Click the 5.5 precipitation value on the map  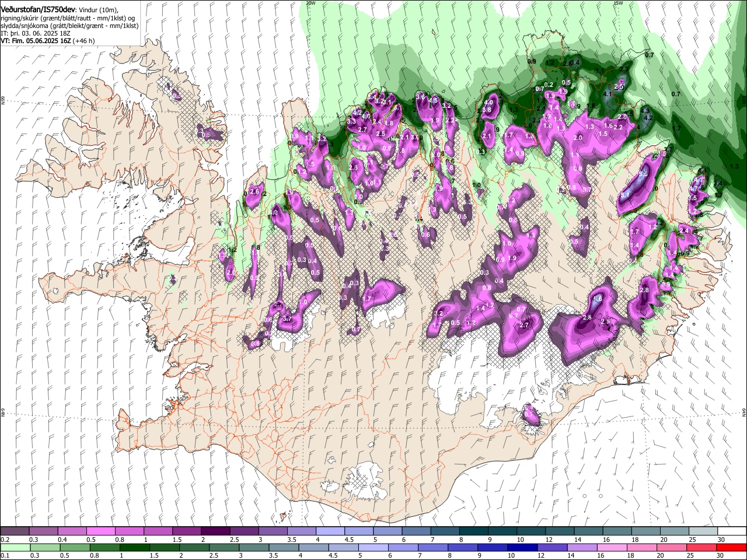(x=644, y=174)
